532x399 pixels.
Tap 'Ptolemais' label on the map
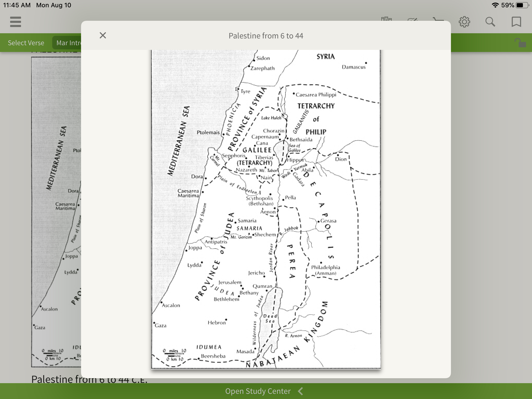click(x=208, y=132)
